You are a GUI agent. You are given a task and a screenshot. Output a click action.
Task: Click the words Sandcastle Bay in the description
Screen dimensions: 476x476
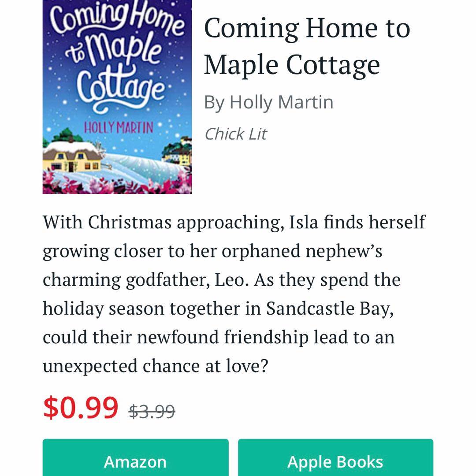(330, 309)
